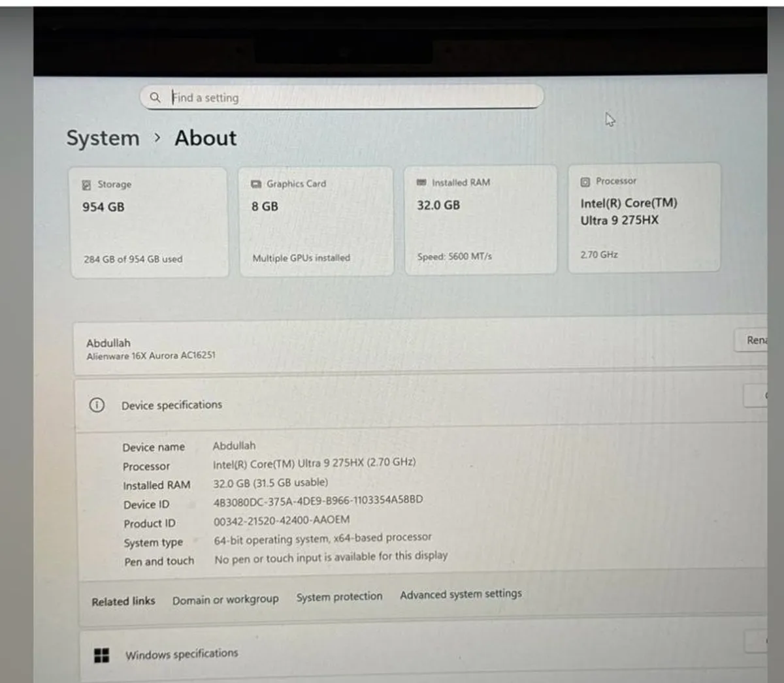Open Advanced system settings link
The width and height of the screenshot is (784, 683).
pyautogui.click(x=461, y=594)
